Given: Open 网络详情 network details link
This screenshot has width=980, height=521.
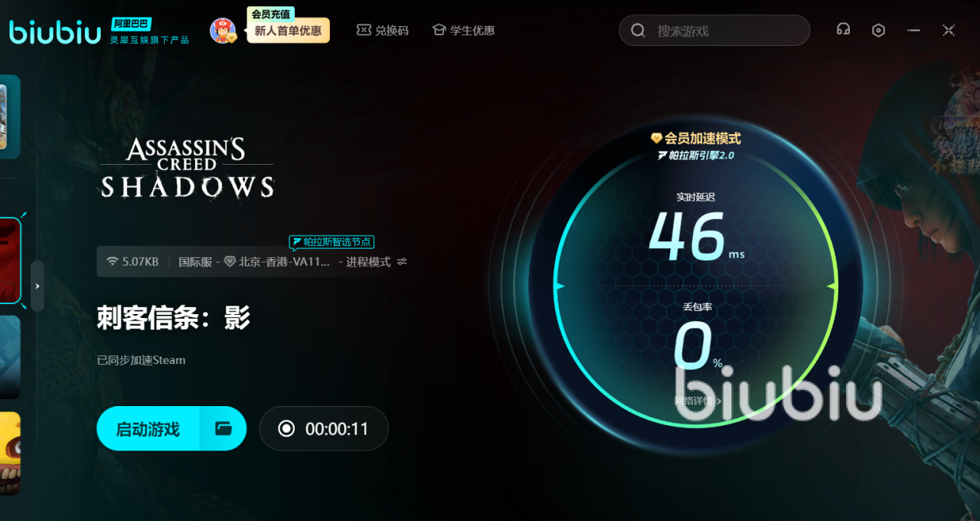Looking at the screenshot, I should [x=697, y=401].
